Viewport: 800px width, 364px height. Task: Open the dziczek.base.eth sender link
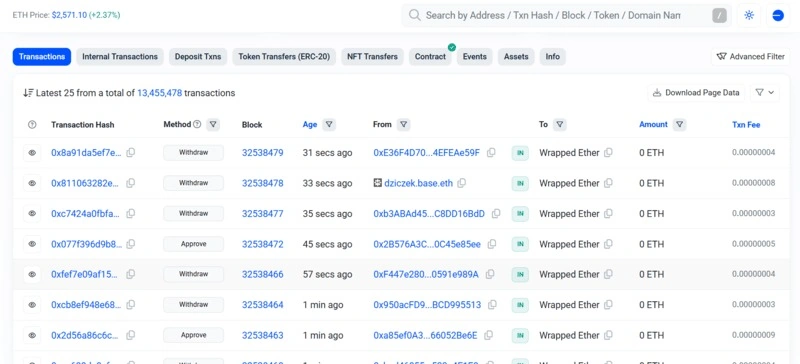pyautogui.click(x=418, y=183)
